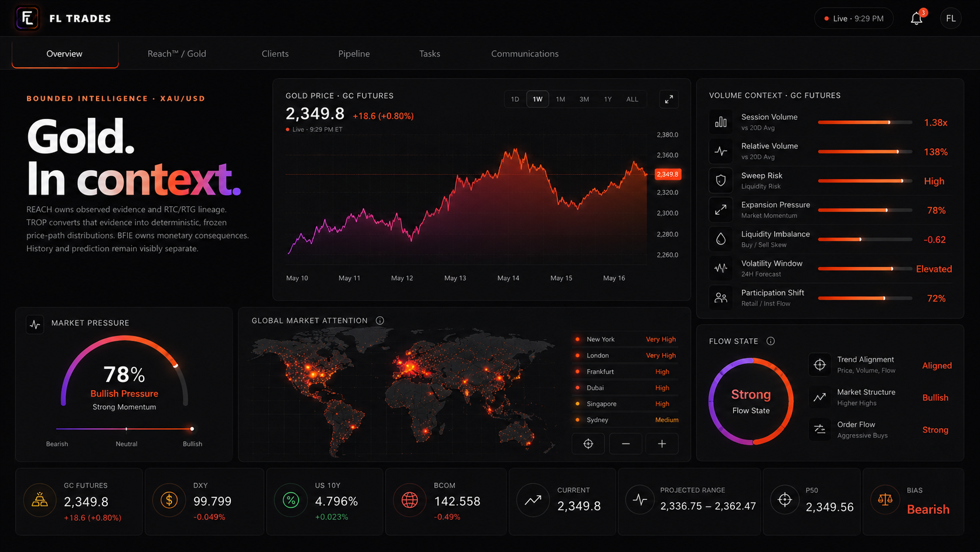Image resolution: width=980 pixels, height=552 pixels.
Task: Set chart range to 1D
Action: pos(515,99)
